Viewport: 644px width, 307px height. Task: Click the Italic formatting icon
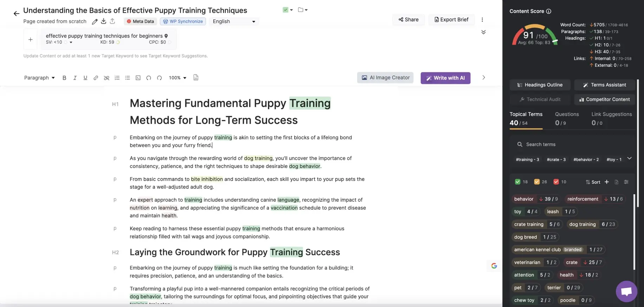(x=75, y=78)
